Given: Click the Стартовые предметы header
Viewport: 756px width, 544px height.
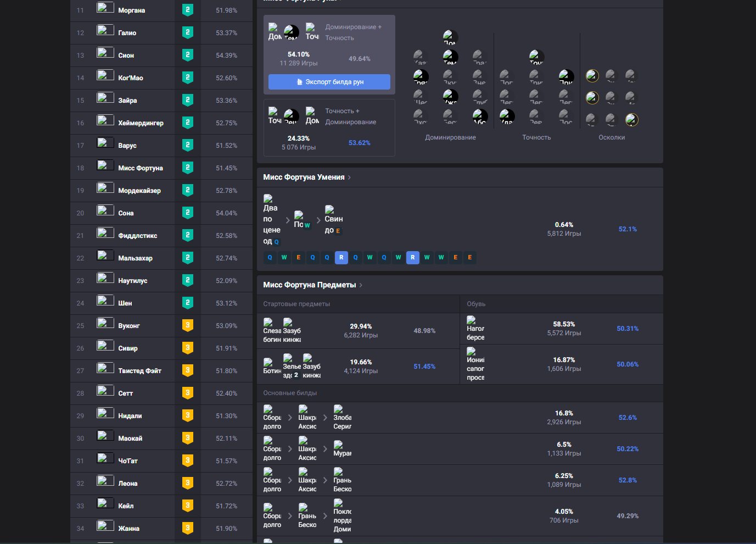Looking at the screenshot, I should (x=296, y=304).
